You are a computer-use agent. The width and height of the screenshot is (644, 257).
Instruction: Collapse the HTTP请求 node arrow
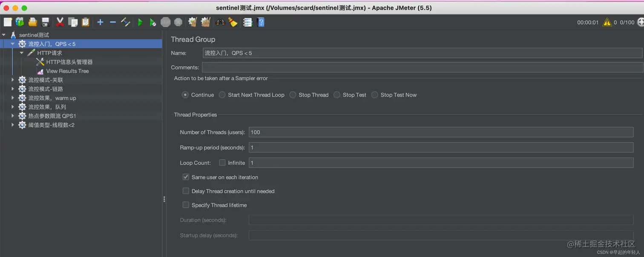point(22,53)
